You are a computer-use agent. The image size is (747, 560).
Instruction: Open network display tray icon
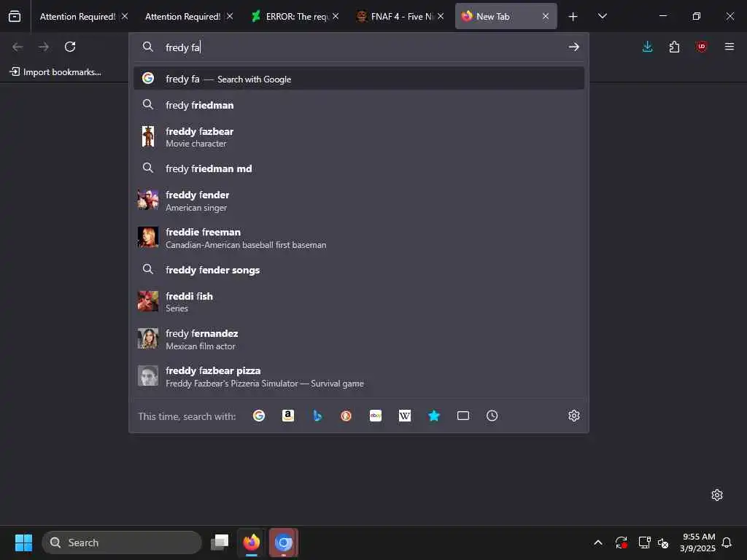pyautogui.click(x=645, y=542)
